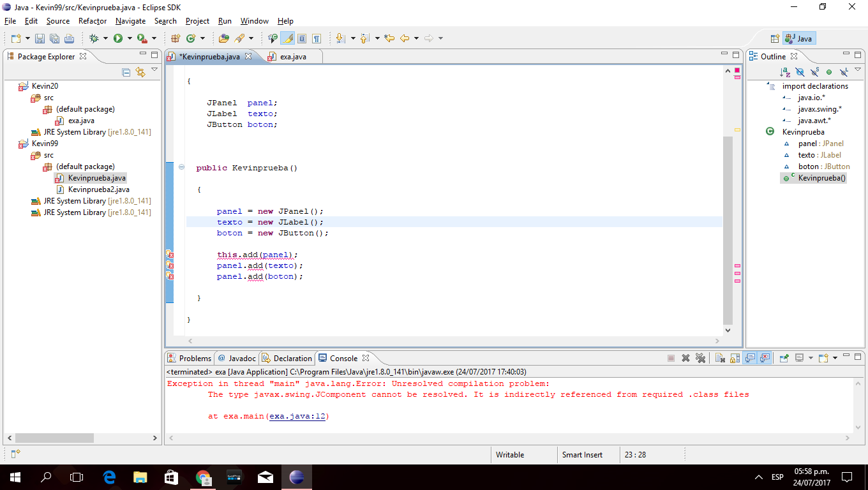Clear the console output
The height and width of the screenshot is (490, 868).
[x=720, y=358]
